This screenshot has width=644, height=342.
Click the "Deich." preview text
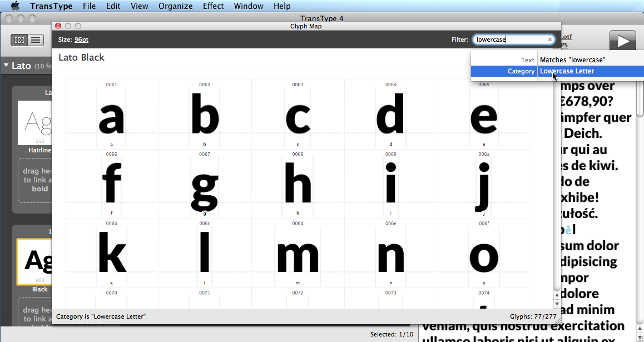coord(583,133)
